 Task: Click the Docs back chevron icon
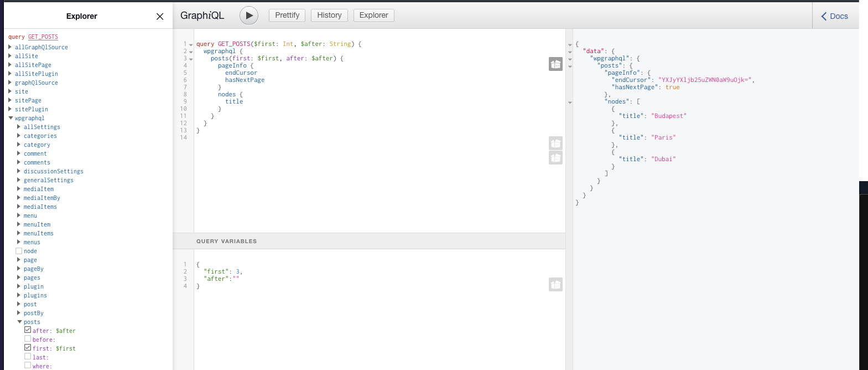pos(824,16)
